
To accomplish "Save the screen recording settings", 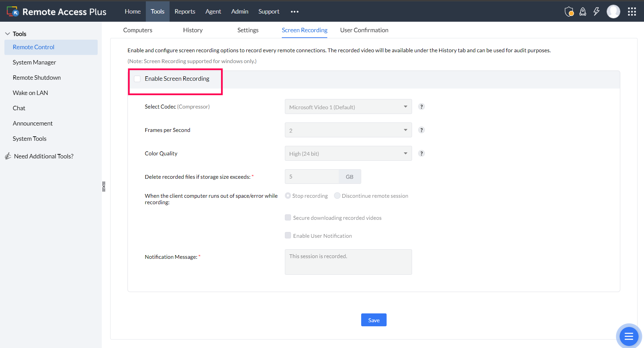I will (374, 320).
